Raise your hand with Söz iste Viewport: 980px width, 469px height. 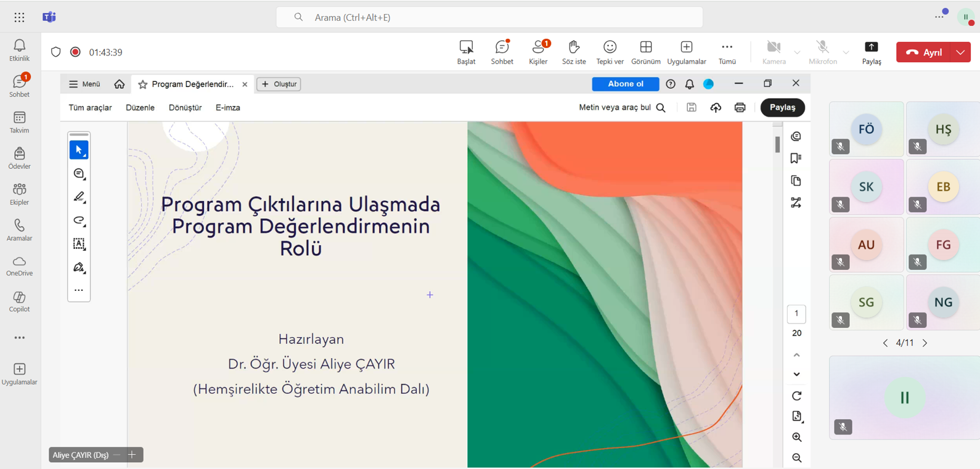pyautogui.click(x=574, y=52)
